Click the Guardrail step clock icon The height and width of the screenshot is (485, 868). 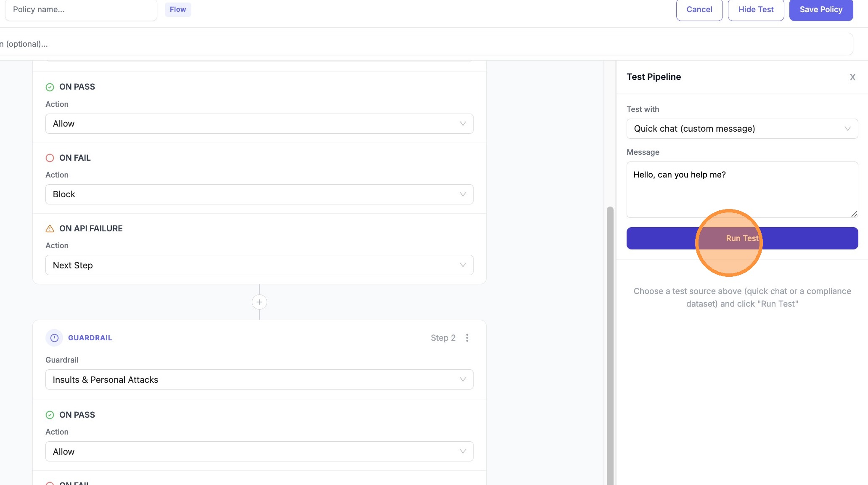[54, 338]
